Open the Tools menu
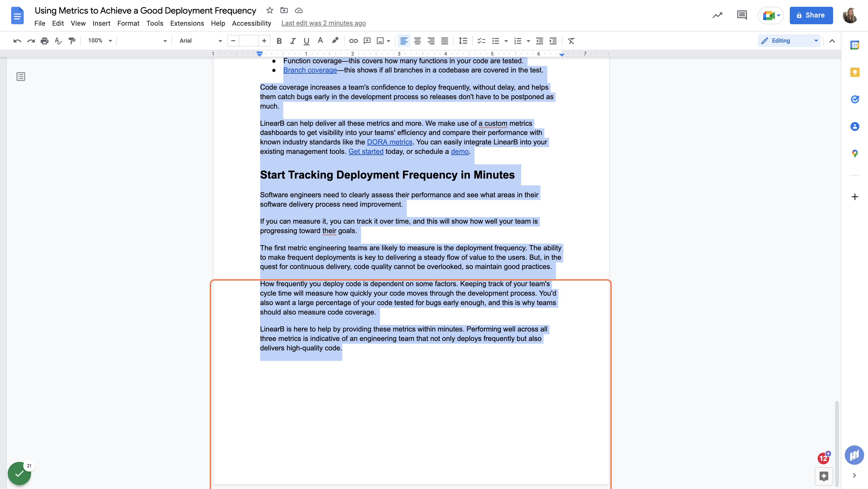 pos(155,23)
